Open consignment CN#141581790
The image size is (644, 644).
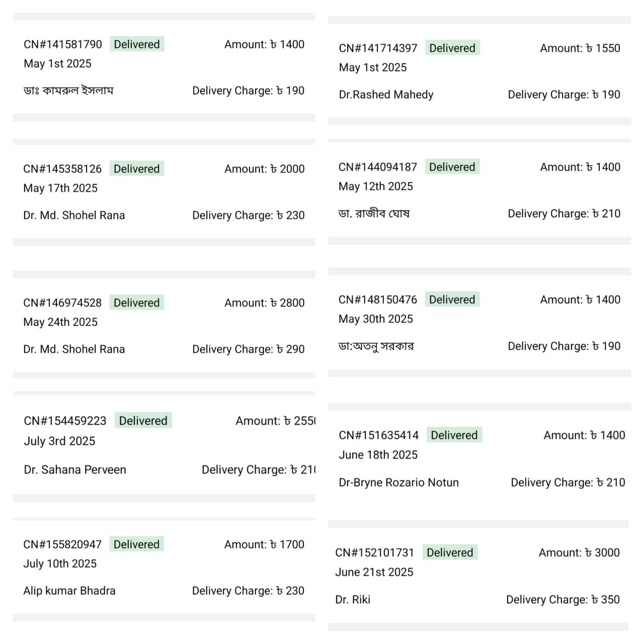63,44
